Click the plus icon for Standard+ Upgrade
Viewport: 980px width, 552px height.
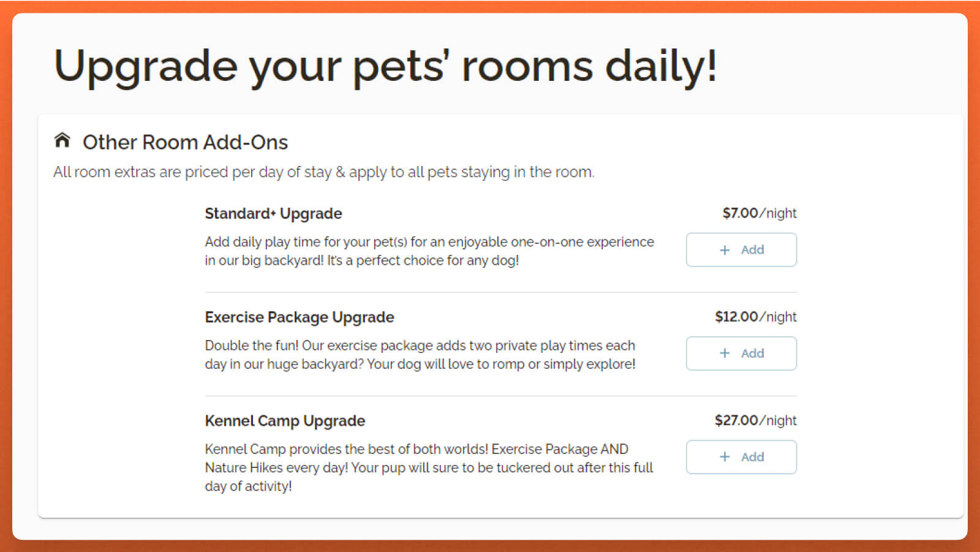point(725,250)
